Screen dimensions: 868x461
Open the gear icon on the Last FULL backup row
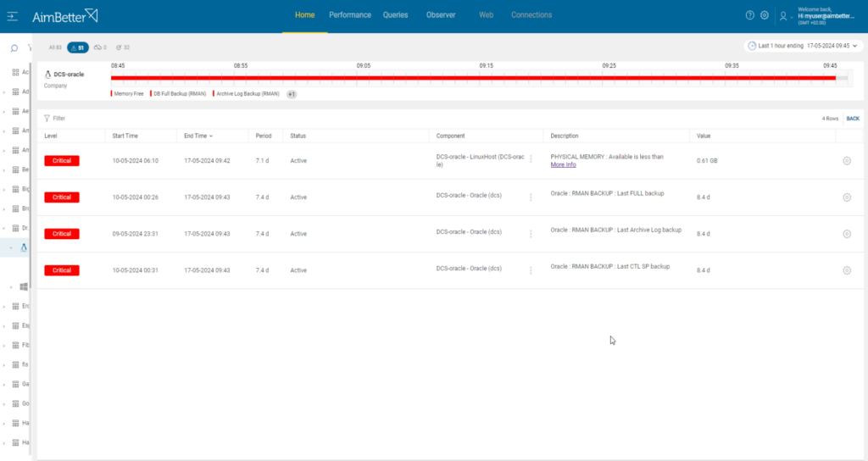(847, 197)
